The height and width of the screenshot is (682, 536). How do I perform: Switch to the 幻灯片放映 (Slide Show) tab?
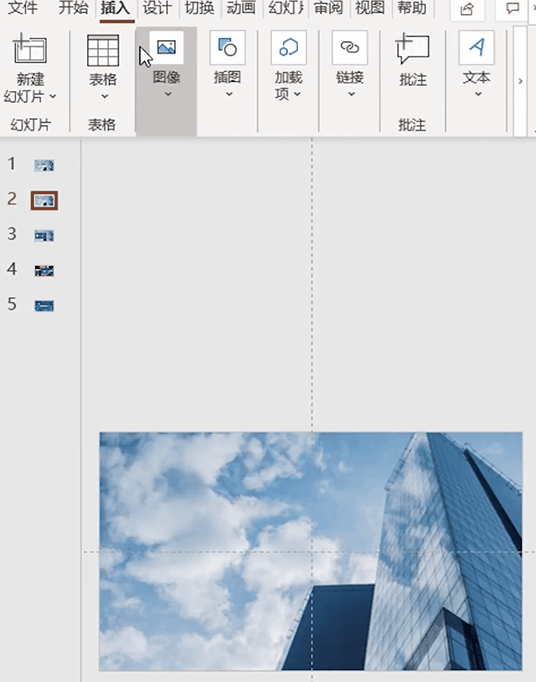285,8
